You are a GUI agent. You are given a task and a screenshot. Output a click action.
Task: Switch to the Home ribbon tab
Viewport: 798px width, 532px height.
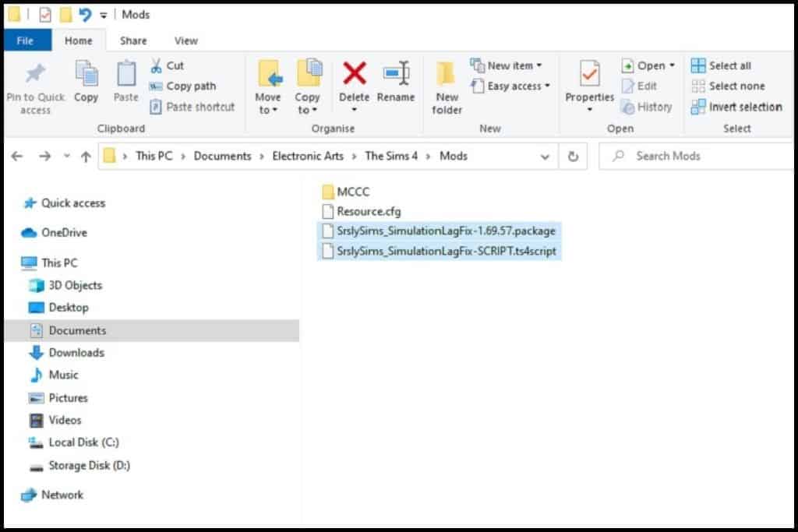tap(79, 41)
